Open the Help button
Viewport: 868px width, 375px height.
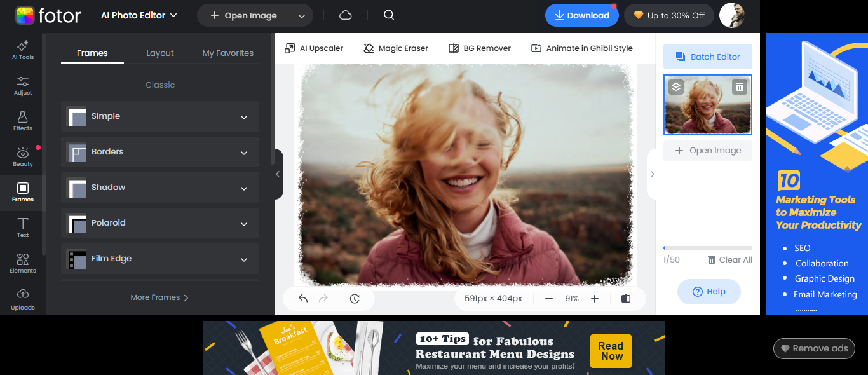[x=709, y=291]
